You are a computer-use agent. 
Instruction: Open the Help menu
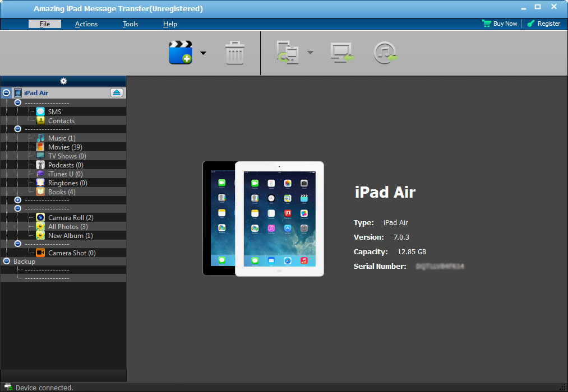click(x=170, y=24)
